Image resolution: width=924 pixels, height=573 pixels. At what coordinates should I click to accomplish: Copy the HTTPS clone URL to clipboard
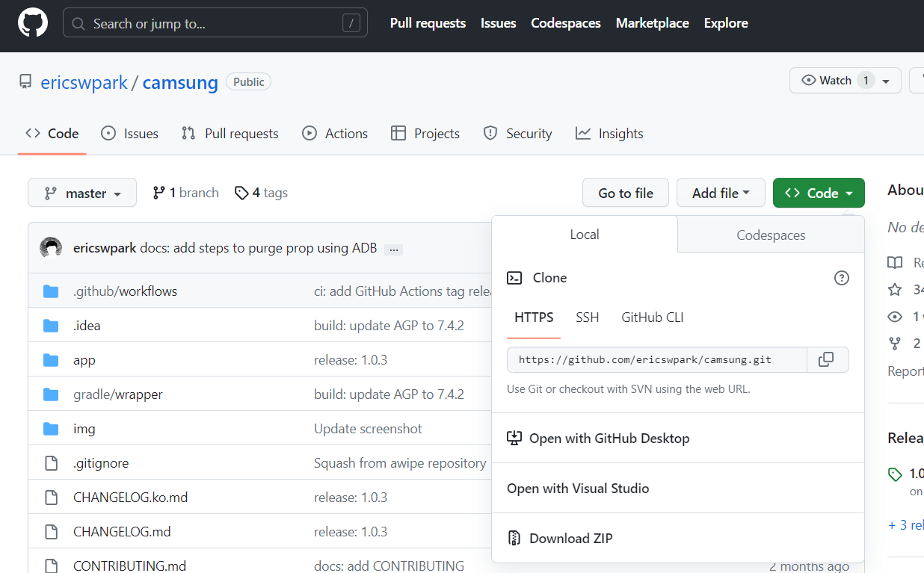(x=828, y=359)
